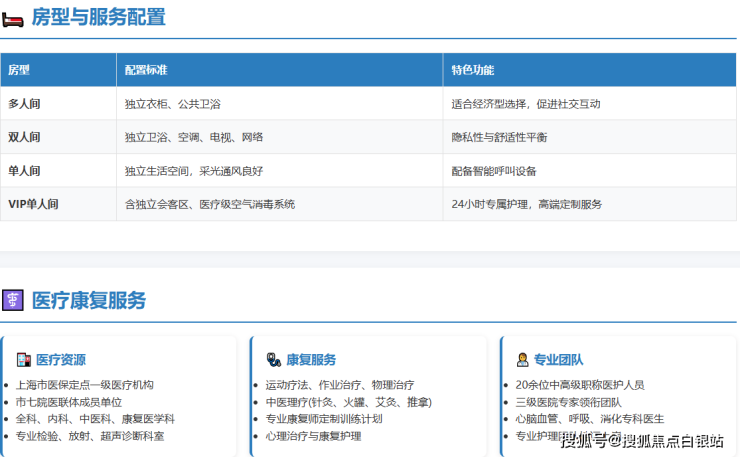Click the 心理治疗与康复护理 list item
The image size is (740, 457).
point(313,436)
